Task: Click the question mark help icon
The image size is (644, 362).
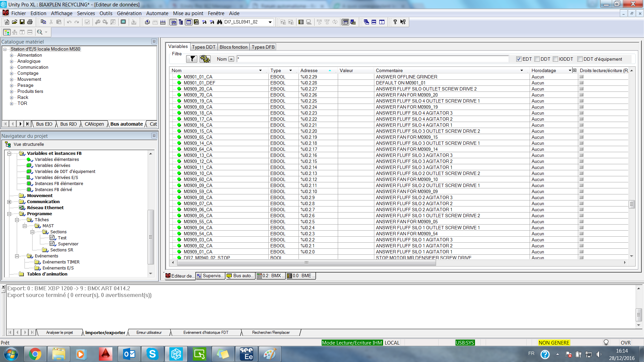Action: (395, 22)
